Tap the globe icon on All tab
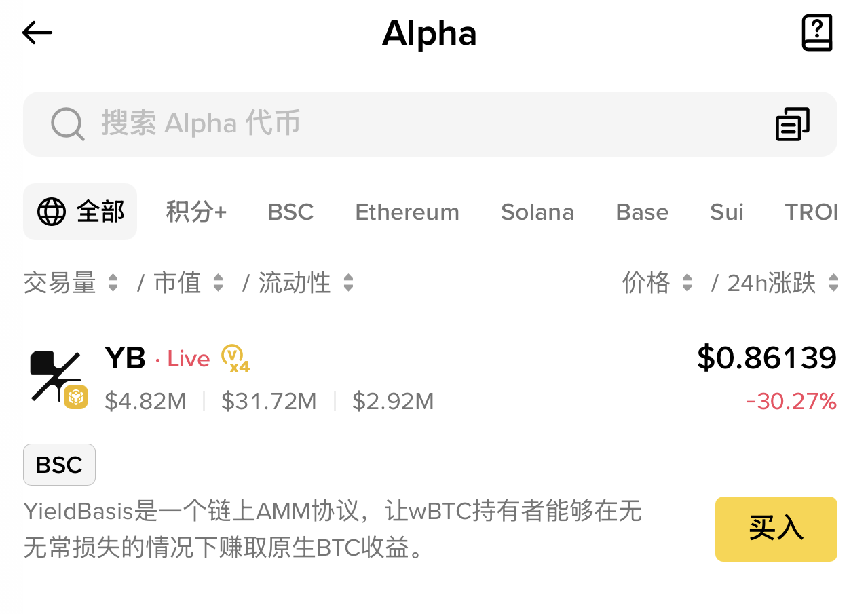Viewport: 868px width, 614px height. (52, 212)
